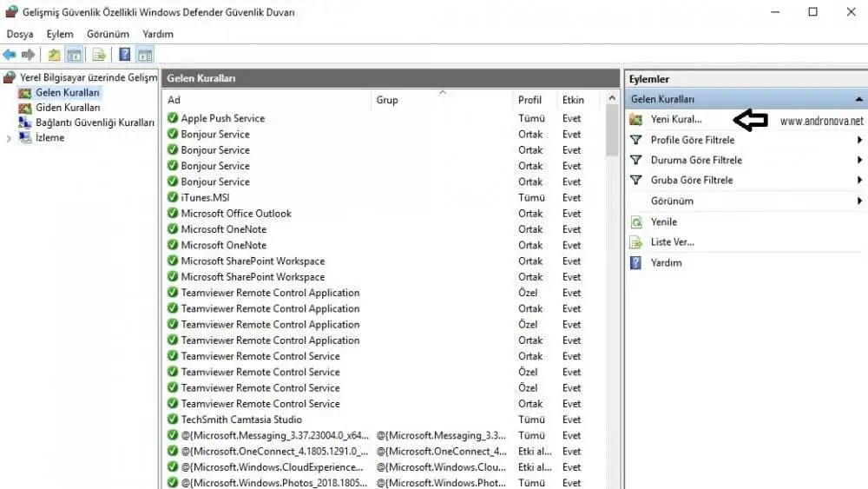Click the Profile Göre Filtrele label
The width and height of the screenshot is (868, 489).
[x=693, y=140]
